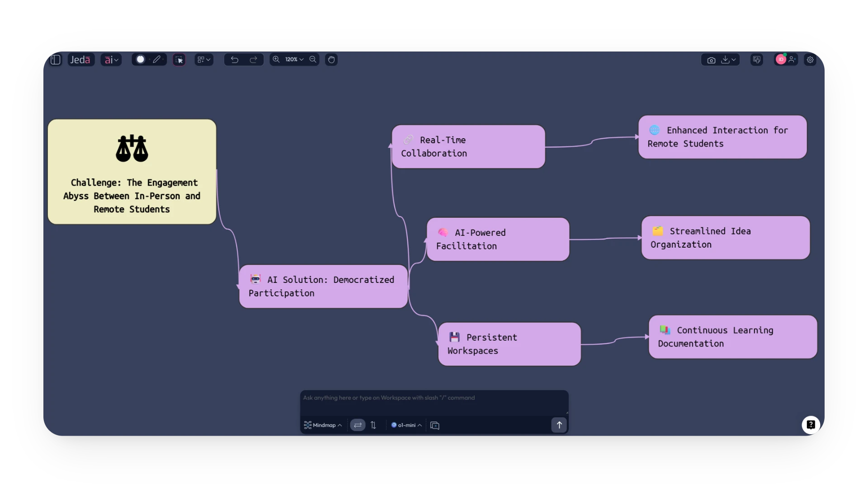This screenshot has width=868, height=488.
Task: Activate the selection cursor tool
Action: pyautogui.click(x=179, y=60)
